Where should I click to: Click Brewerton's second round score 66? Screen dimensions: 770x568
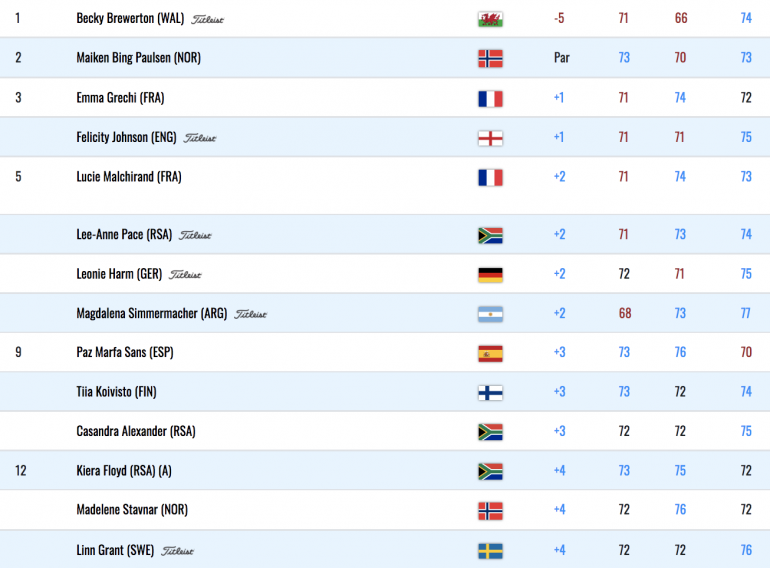coord(681,19)
